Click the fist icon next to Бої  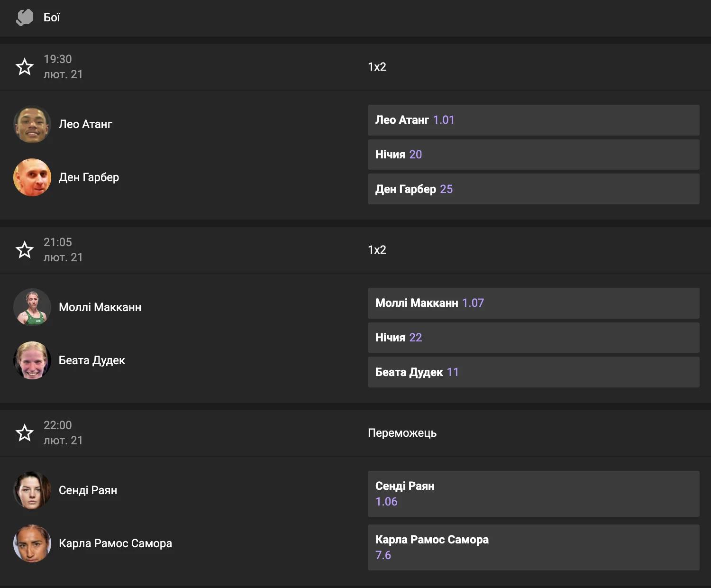point(25,18)
